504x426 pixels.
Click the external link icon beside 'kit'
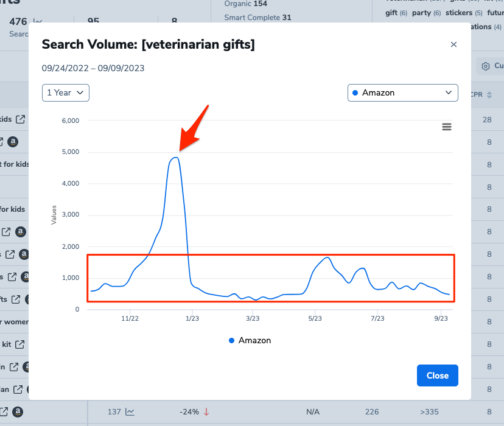[20, 344]
